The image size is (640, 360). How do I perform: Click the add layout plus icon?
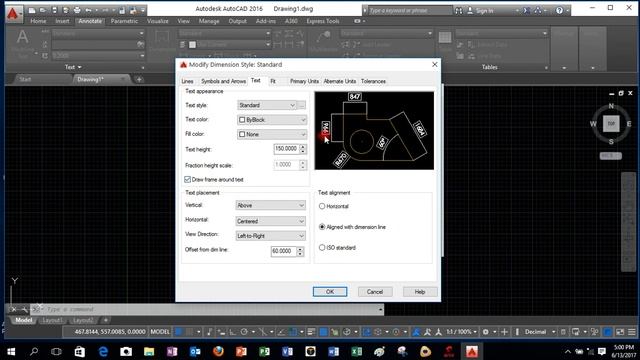pyautogui.click(x=105, y=320)
